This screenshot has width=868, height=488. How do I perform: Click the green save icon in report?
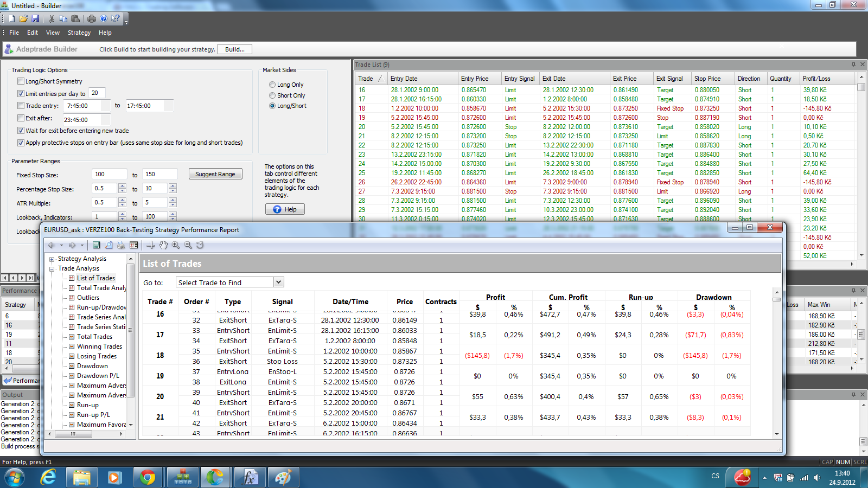[x=96, y=245]
